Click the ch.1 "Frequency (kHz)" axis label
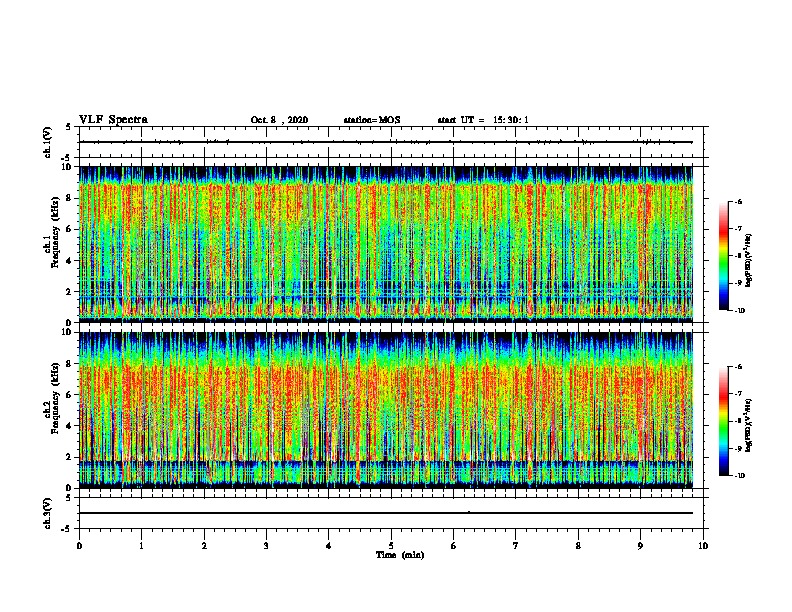This screenshot has width=792, height=612. (x=55, y=232)
